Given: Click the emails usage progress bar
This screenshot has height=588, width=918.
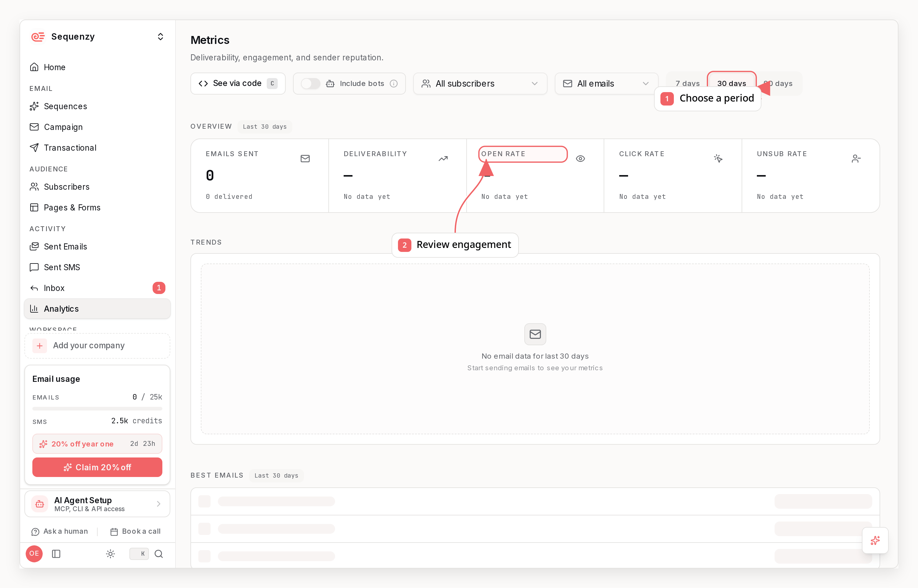Looking at the screenshot, I should [97, 409].
